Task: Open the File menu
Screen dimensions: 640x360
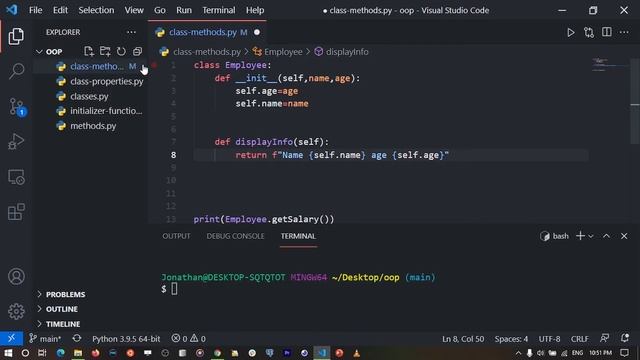Action: [36, 10]
